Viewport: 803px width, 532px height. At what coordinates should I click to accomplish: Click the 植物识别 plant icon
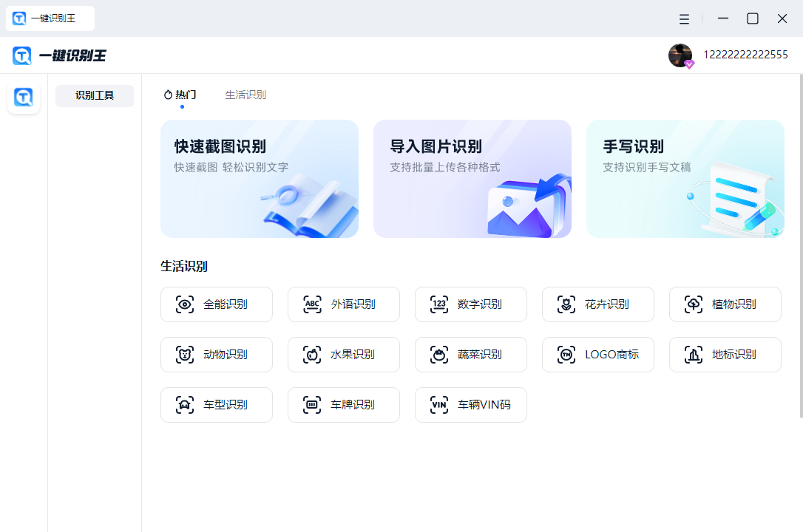click(694, 304)
